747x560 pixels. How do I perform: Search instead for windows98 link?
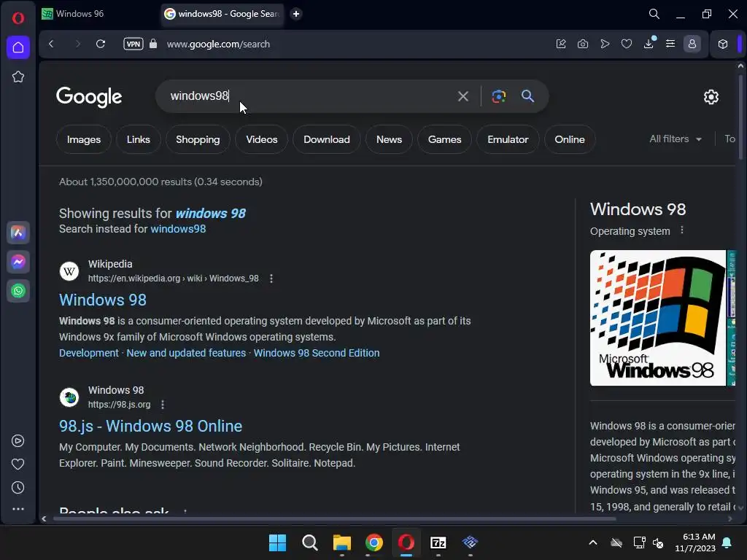[x=178, y=229]
